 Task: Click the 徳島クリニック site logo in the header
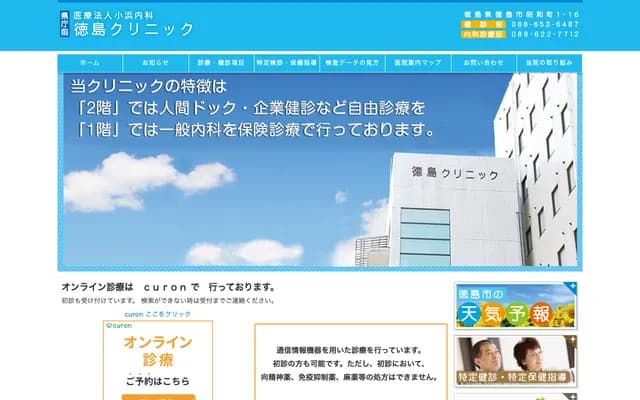[133, 29]
